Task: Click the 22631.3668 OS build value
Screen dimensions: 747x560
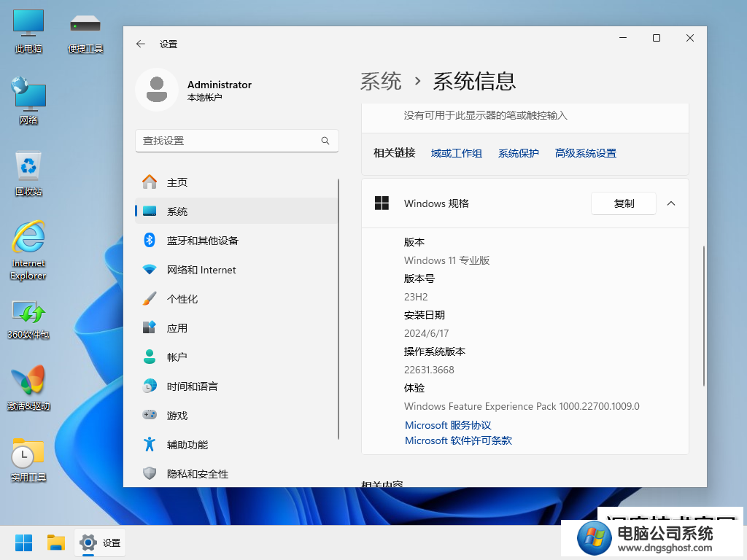Action: 429,370
